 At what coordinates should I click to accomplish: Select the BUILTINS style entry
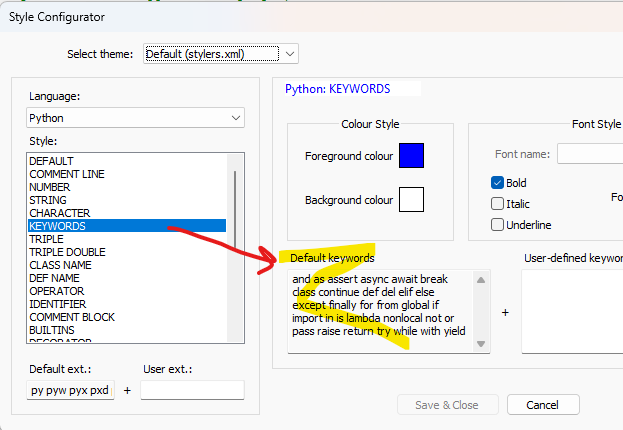(x=53, y=330)
